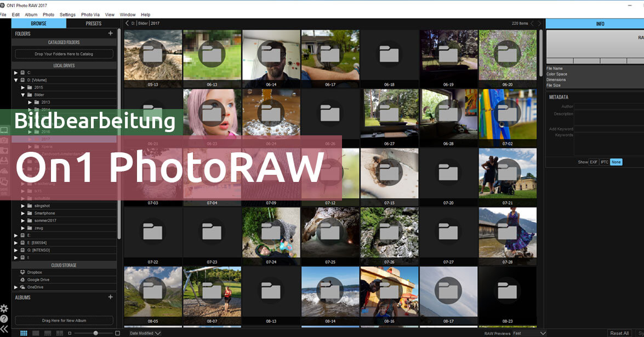This screenshot has width=644, height=337.
Task: Click Drag Here for New Album area
Action: click(64, 321)
